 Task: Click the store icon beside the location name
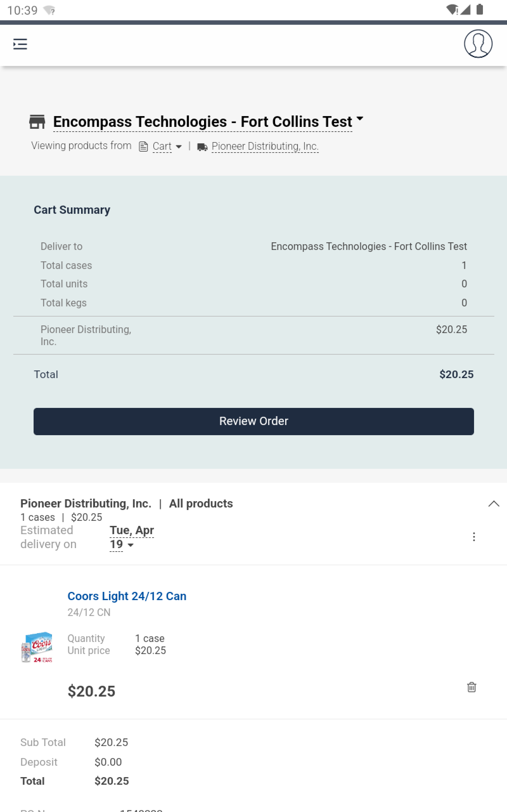click(37, 122)
